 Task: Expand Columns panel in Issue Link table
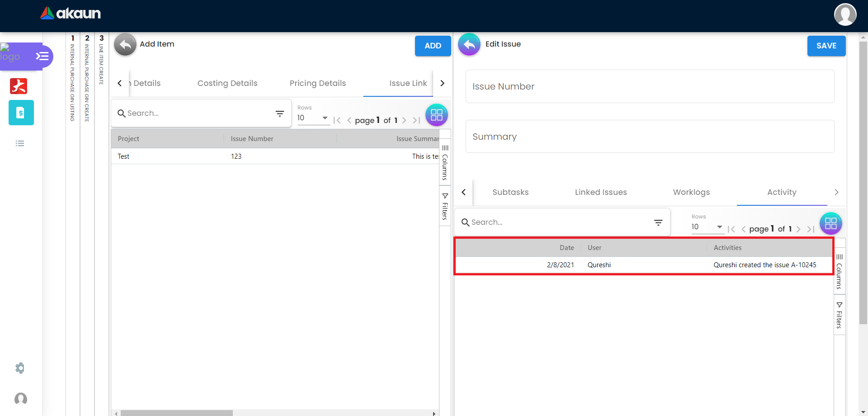pyautogui.click(x=445, y=162)
